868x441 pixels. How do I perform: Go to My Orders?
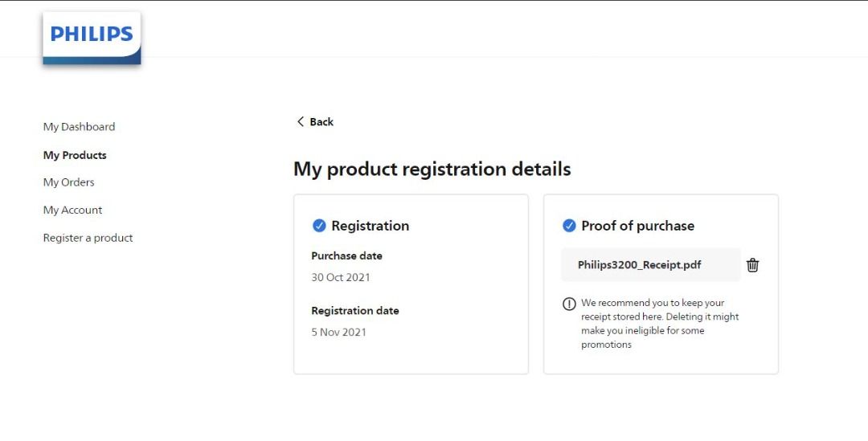tap(68, 182)
